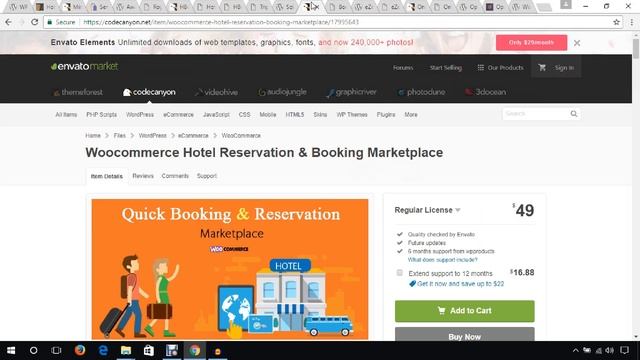The width and height of the screenshot is (640, 360).
Task: Go to WooCommerce in the breadcrumb
Action: pos(241,136)
